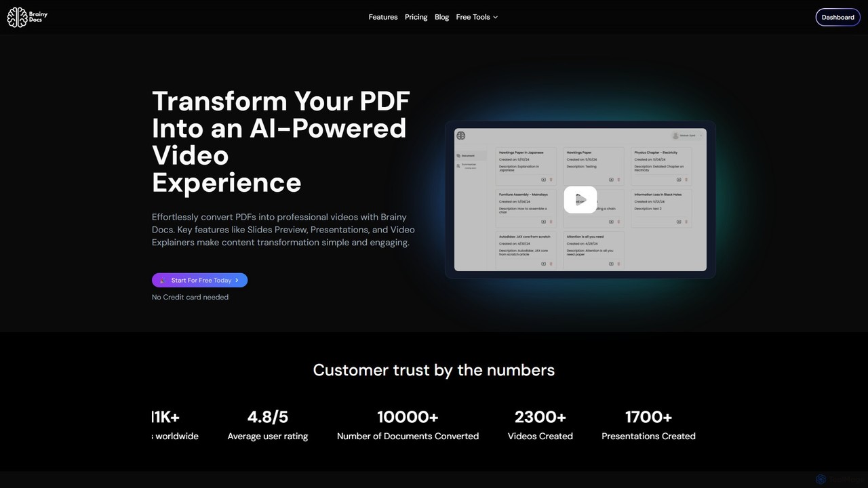Go to the Pricing page
Screen dimensions: 868x488
pyautogui.click(x=416, y=17)
